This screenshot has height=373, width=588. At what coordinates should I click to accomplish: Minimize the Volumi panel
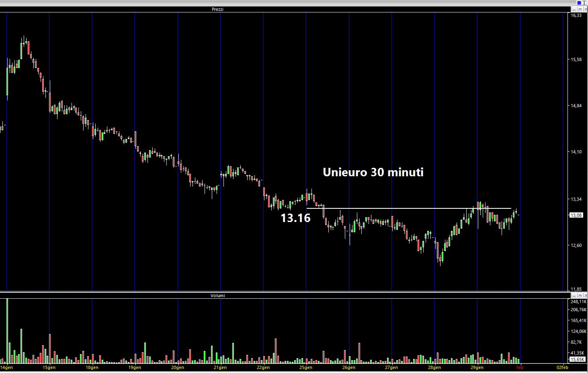(574, 296)
